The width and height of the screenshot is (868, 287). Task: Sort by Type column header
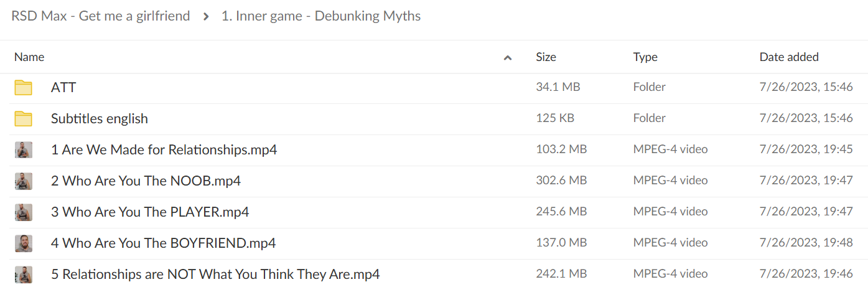645,57
